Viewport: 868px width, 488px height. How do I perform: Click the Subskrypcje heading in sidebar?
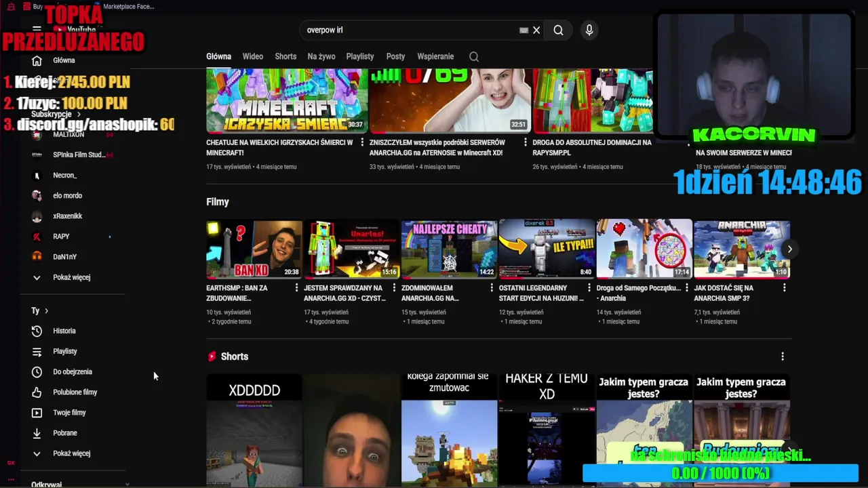52,114
